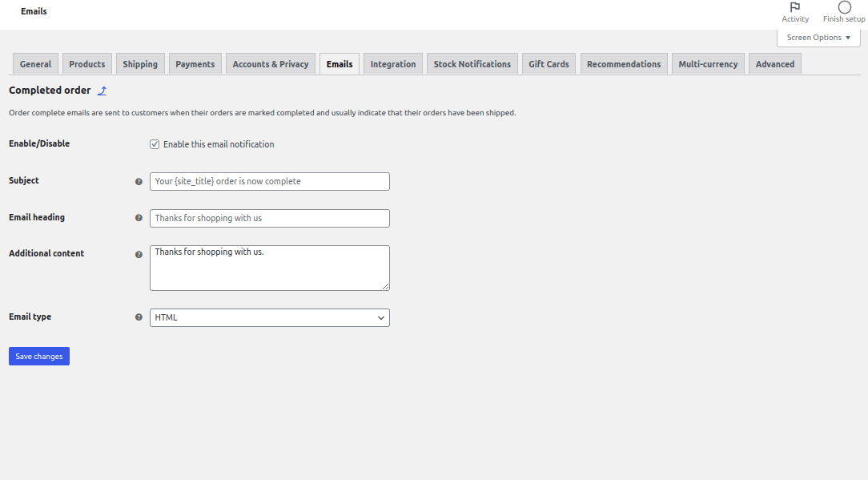Click the Save changes button

pyautogui.click(x=38, y=356)
